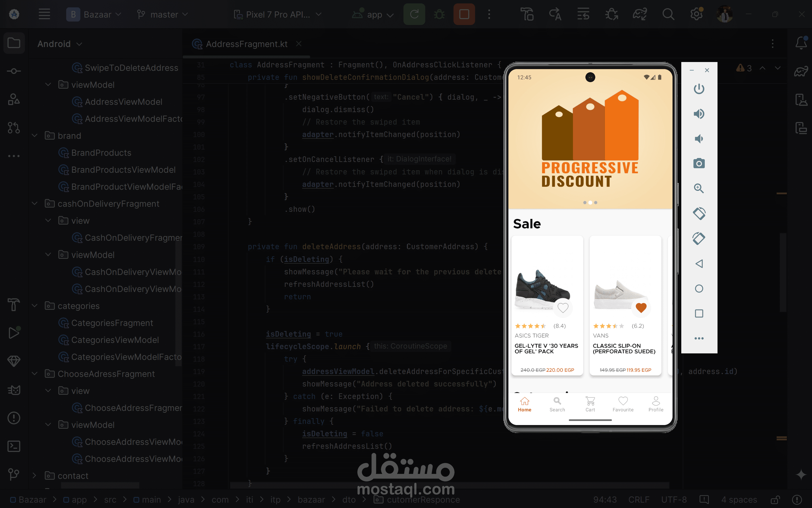The width and height of the screenshot is (812, 508).
Task: Open the Terminal tool window
Action: (14, 446)
